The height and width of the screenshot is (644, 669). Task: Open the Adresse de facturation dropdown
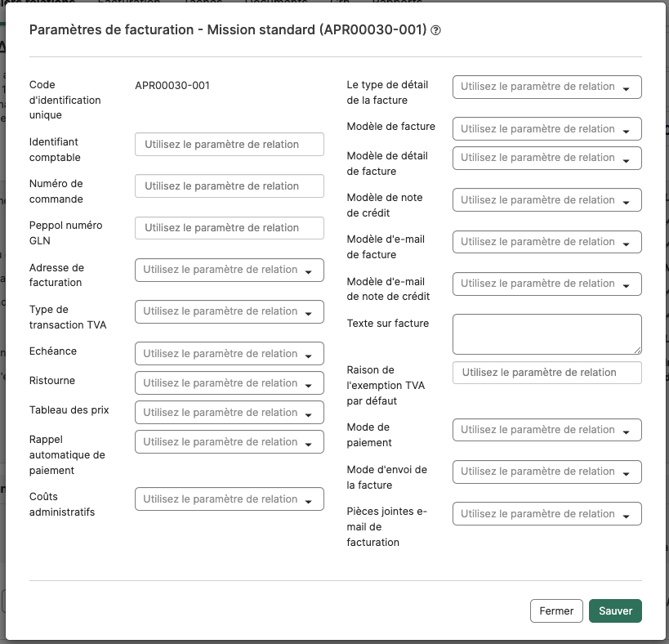point(229,270)
